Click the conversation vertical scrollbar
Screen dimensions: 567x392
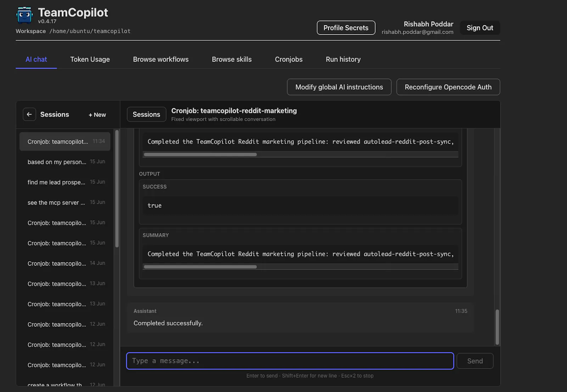(x=497, y=327)
